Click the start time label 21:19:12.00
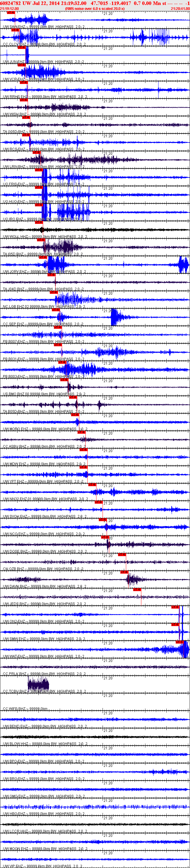The width and height of the screenshot is (190, 868). 9,8
